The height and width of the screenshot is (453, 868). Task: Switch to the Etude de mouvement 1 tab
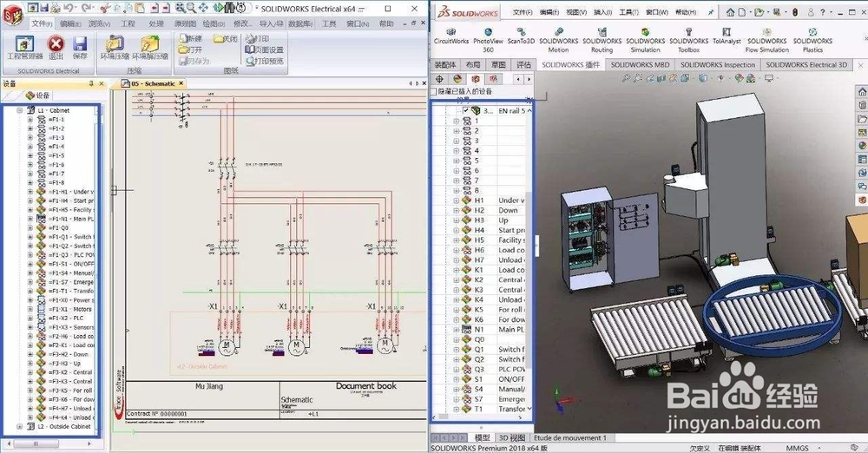[570, 437]
